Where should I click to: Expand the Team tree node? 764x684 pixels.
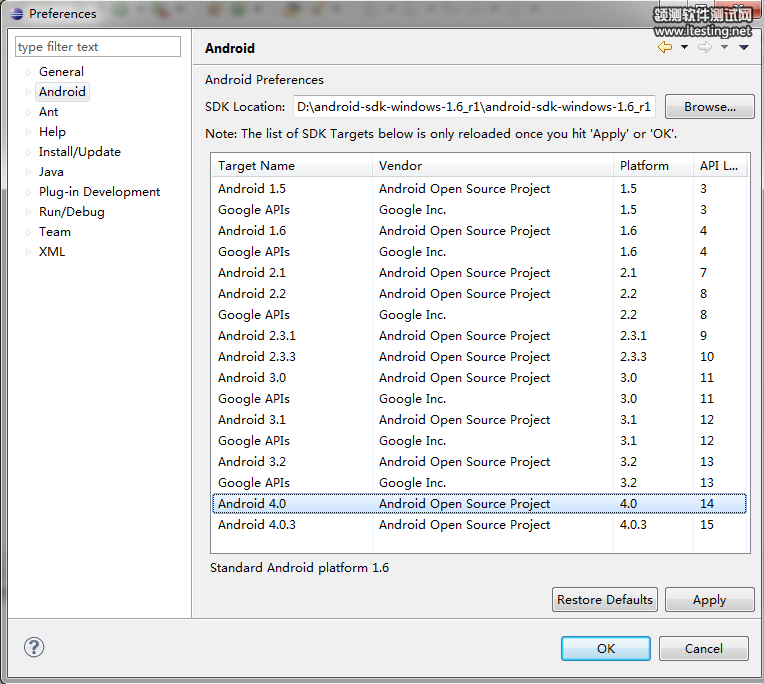tap(28, 232)
